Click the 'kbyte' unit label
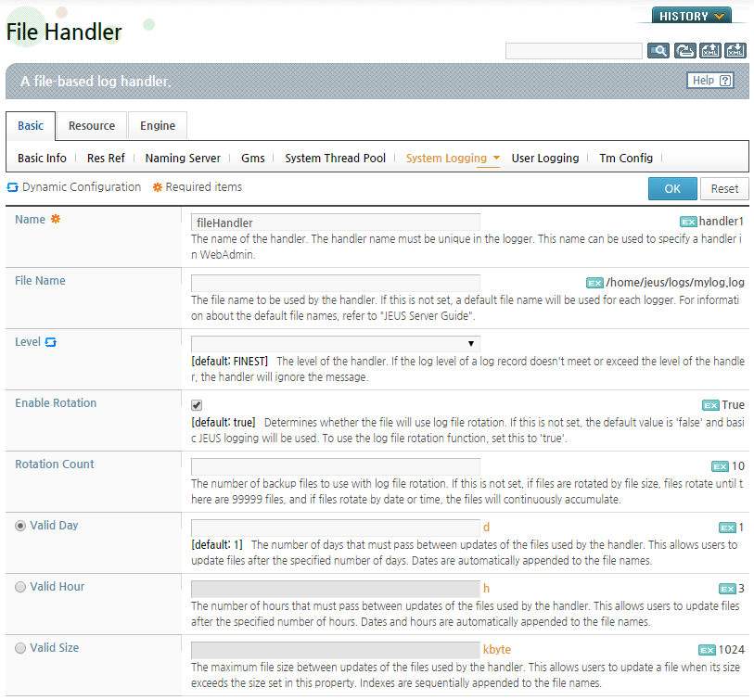Viewport: 754px width, 700px height. point(497,650)
